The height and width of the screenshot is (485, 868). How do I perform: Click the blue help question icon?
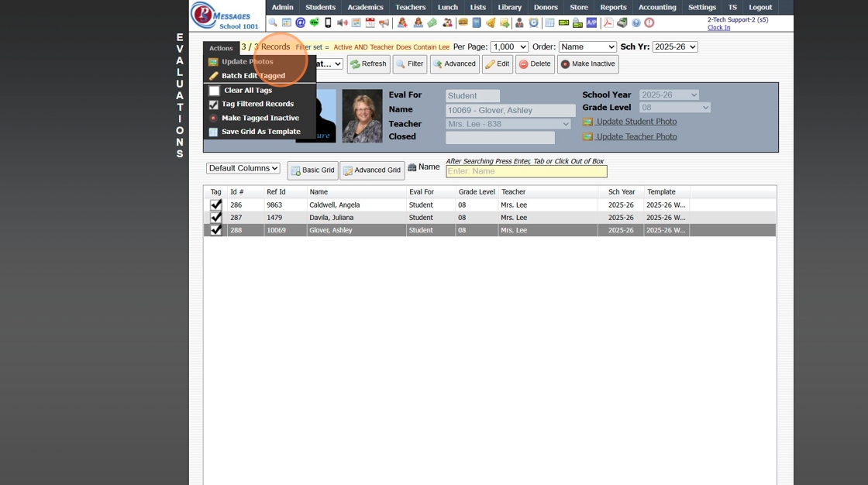point(635,22)
